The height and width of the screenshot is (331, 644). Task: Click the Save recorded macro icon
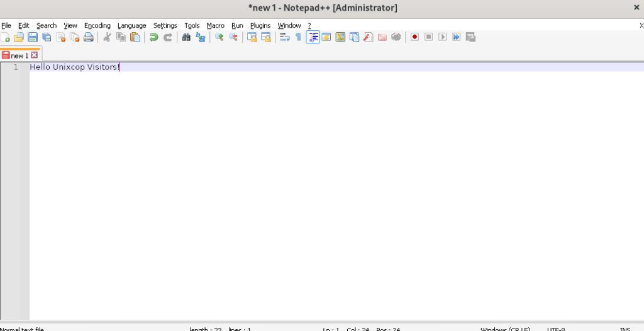coord(470,37)
